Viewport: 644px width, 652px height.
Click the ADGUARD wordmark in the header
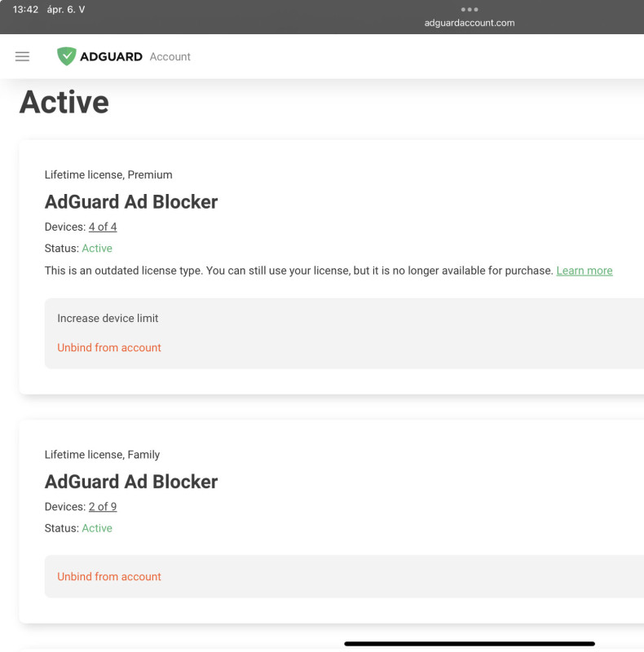[x=111, y=56]
